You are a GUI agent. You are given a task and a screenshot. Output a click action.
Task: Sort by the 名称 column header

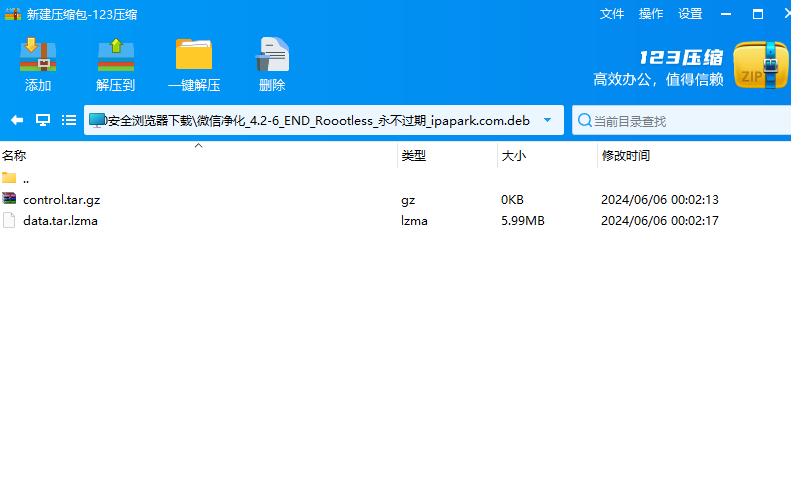14,155
